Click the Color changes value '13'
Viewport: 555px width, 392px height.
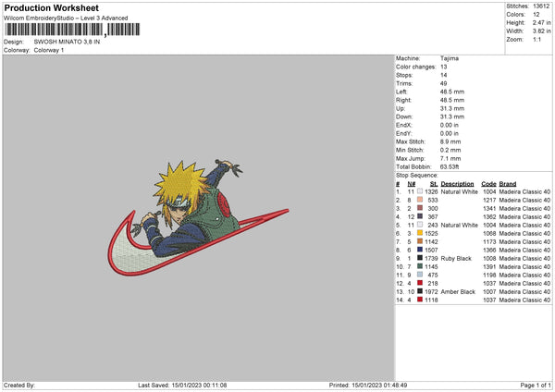[443, 67]
